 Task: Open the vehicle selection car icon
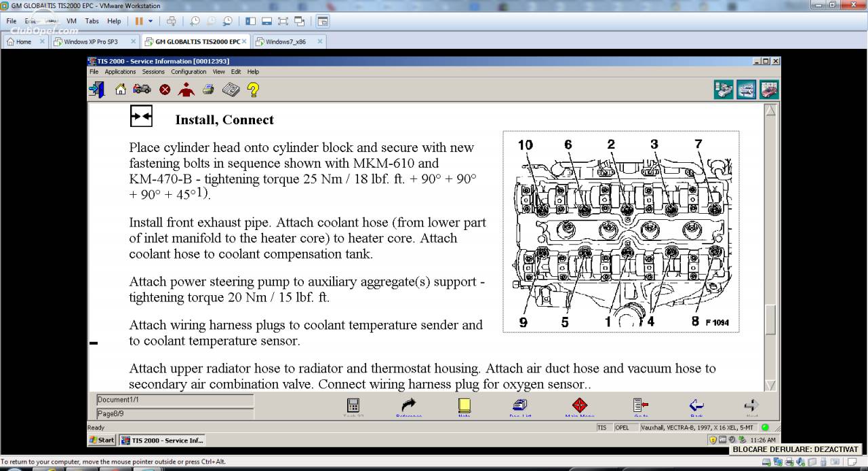pyautogui.click(x=142, y=89)
